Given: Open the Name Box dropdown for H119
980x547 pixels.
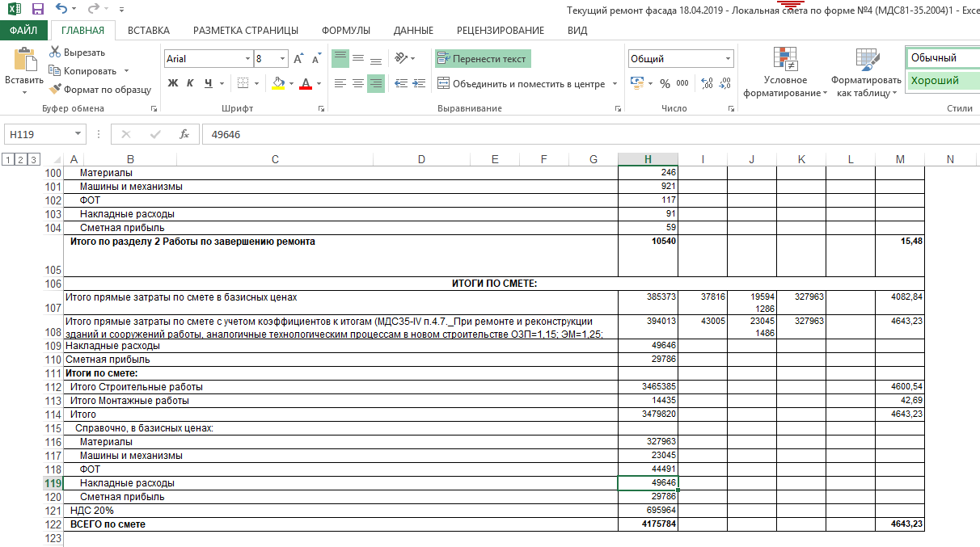Looking at the screenshot, I should click(x=78, y=134).
